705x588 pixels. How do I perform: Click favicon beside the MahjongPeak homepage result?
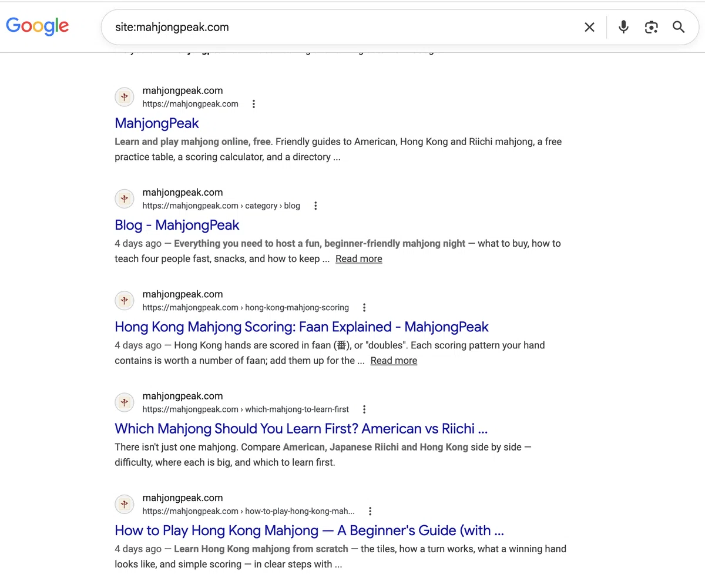coord(124,97)
